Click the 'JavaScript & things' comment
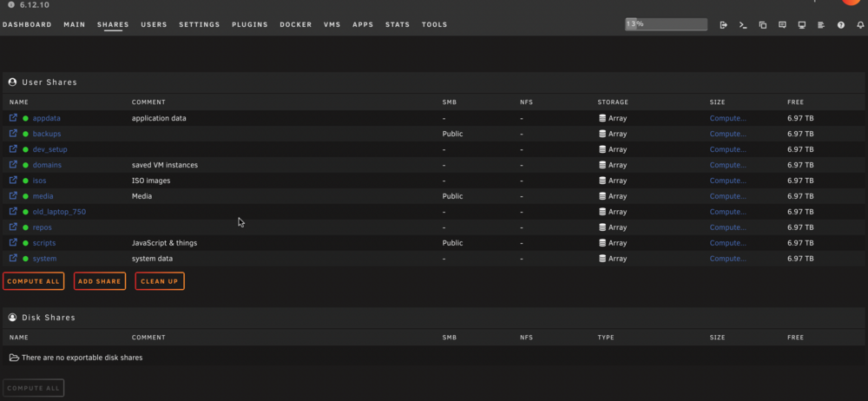The width and height of the screenshot is (868, 401). pos(164,243)
